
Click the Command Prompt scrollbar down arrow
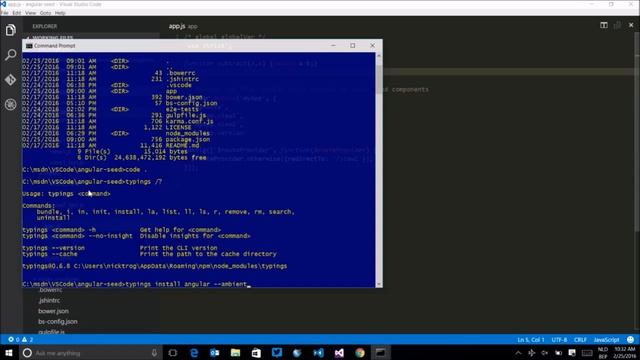pos(379,284)
